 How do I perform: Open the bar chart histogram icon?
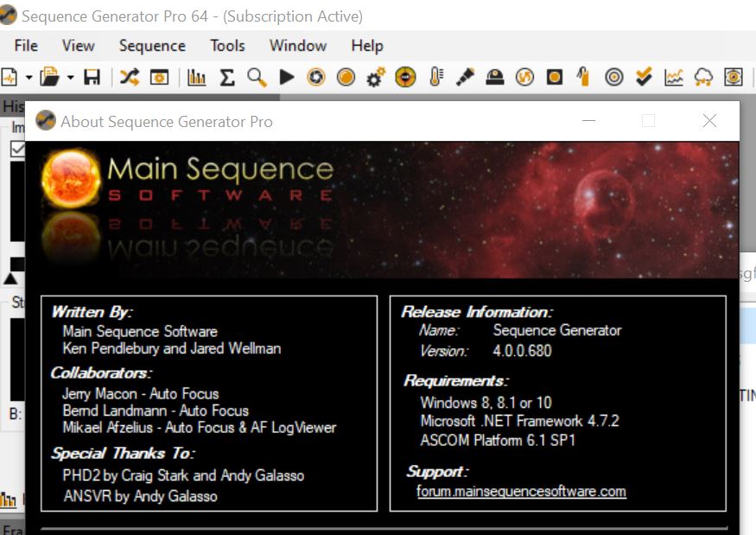point(196,77)
